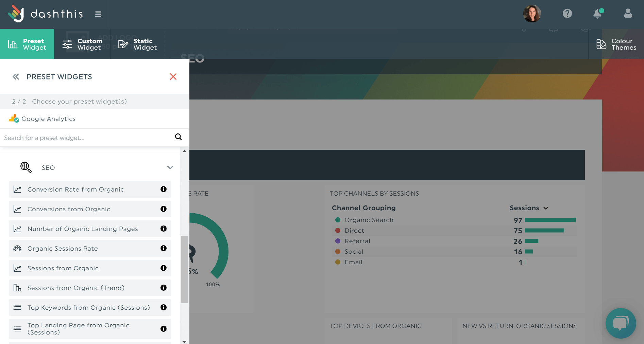Viewport: 644px width, 344px height.
Task: Click the Top Devices from Organic widget title
Action: point(376,326)
